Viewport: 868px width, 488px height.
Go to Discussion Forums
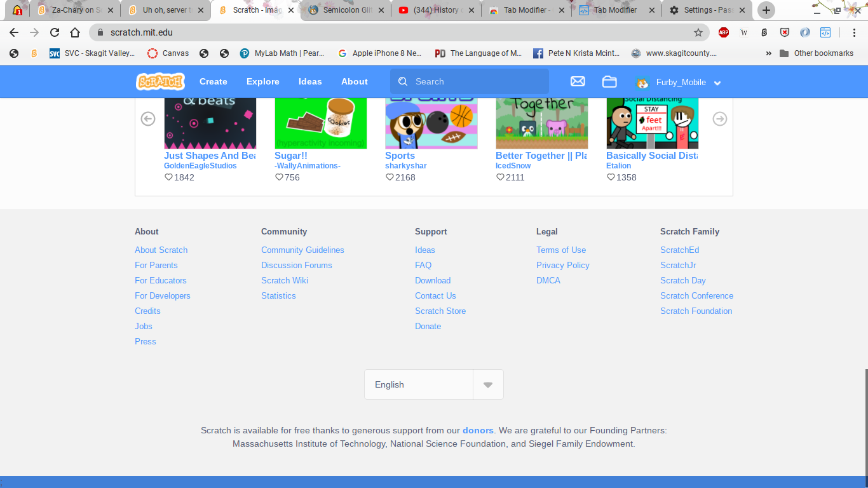(x=297, y=265)
